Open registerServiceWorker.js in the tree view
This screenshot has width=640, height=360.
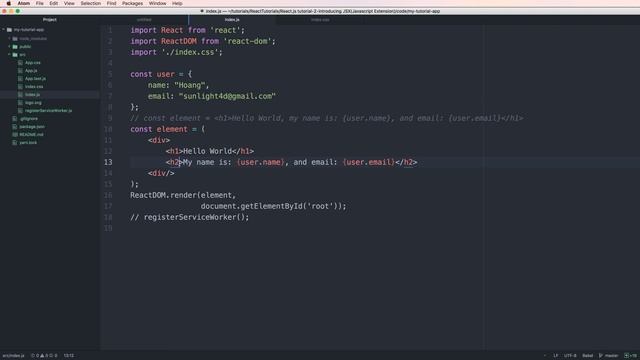[48, 111]
